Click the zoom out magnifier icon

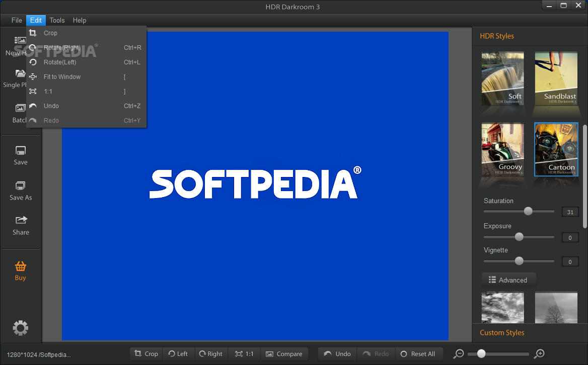[459, 354]
